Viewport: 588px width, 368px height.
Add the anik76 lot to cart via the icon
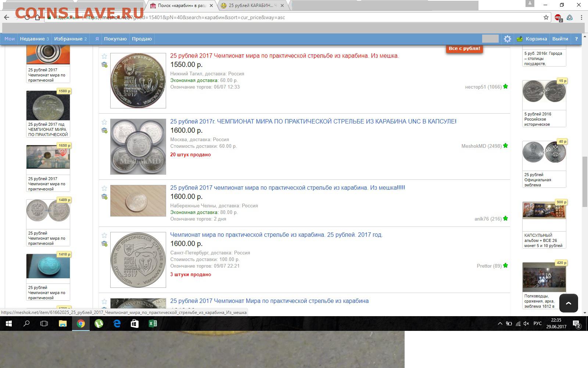click(x=104, y=197)
